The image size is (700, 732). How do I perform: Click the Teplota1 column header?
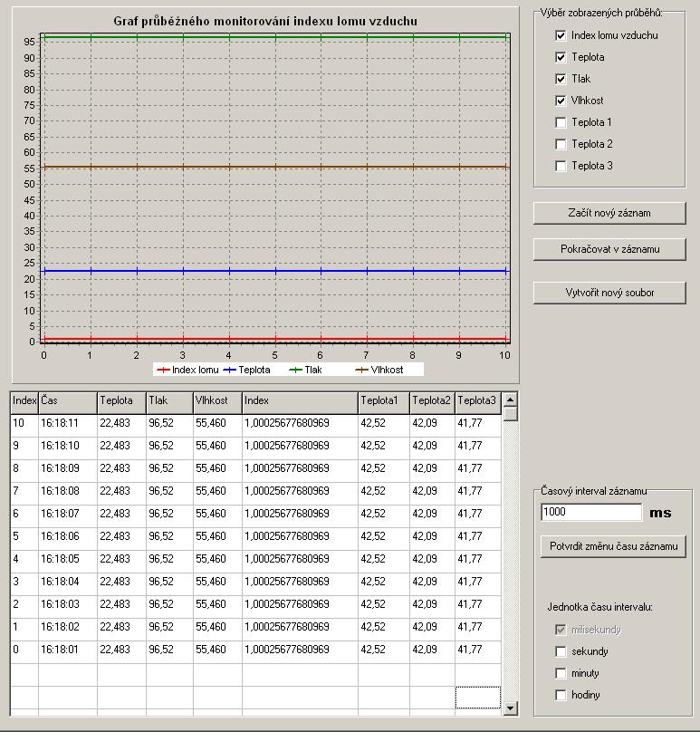384,402
